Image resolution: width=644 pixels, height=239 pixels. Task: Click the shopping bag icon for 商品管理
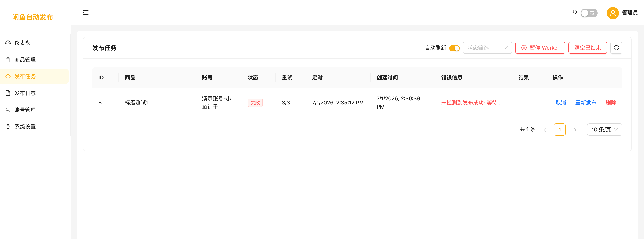tap(8, 60)
